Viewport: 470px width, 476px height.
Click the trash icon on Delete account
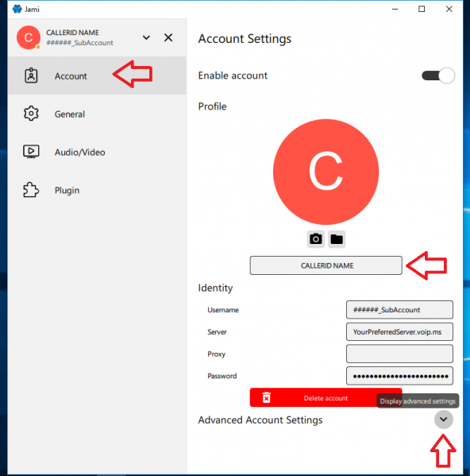click(x=266, y=397)
